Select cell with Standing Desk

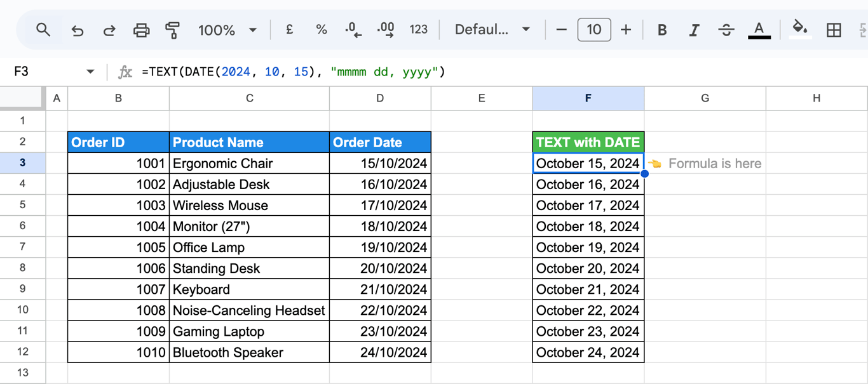point(249,268)
